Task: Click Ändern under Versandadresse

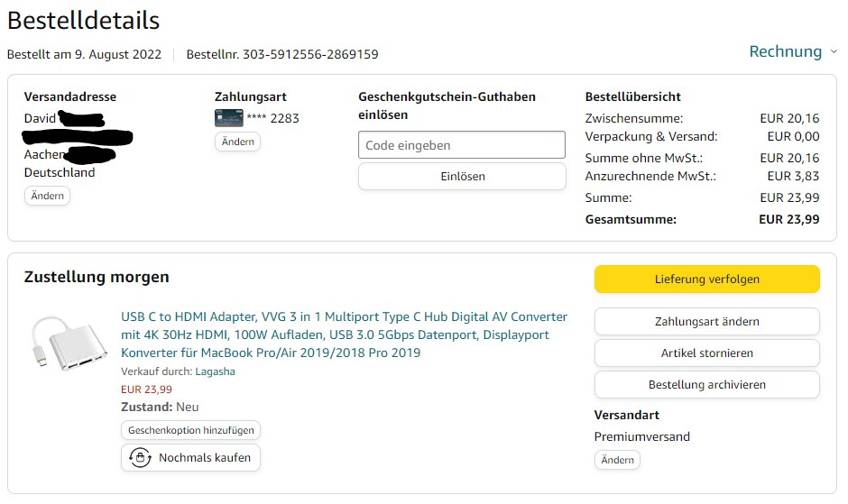Action: pos(47,196)
